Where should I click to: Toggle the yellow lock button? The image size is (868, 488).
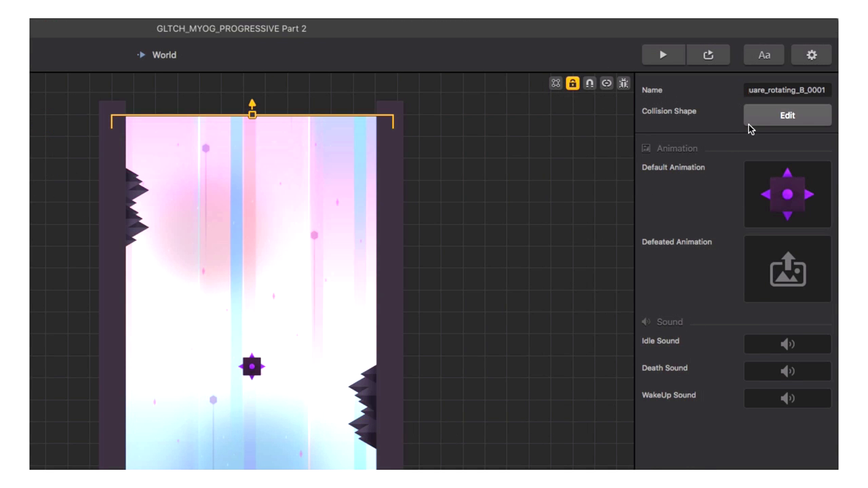click(573, 83)
